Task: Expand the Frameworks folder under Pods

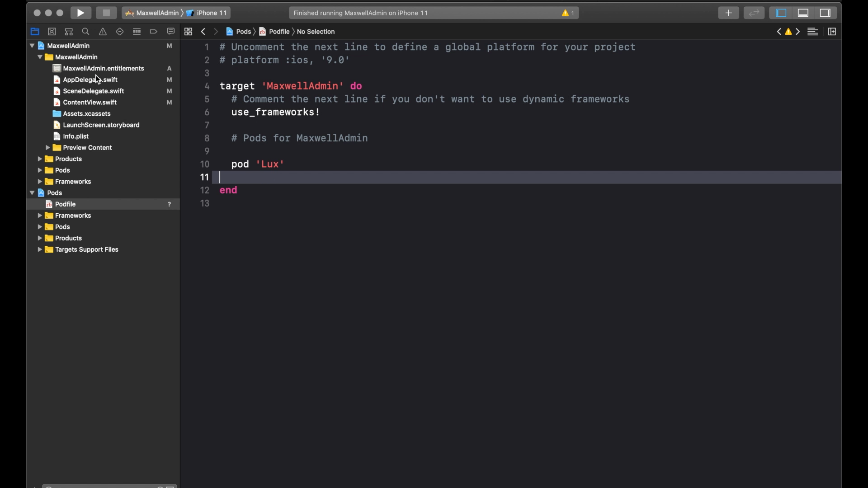Action: (x=40, y=215)
